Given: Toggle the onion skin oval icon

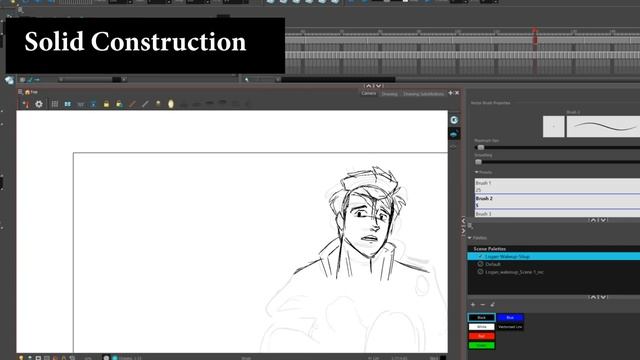Looking at the screenshot, I should point(171,104).
